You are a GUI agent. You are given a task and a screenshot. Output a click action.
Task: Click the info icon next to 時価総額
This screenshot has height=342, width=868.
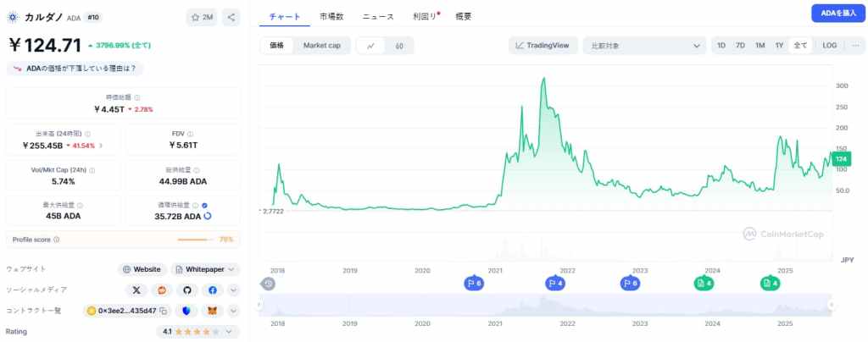click(x=137, y=97)
